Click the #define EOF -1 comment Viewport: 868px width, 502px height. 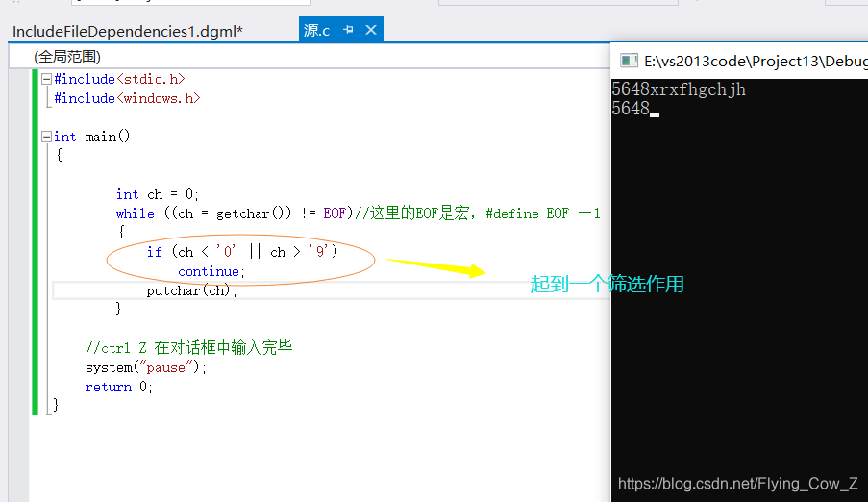pyautogui.click(x=543, y=213)
